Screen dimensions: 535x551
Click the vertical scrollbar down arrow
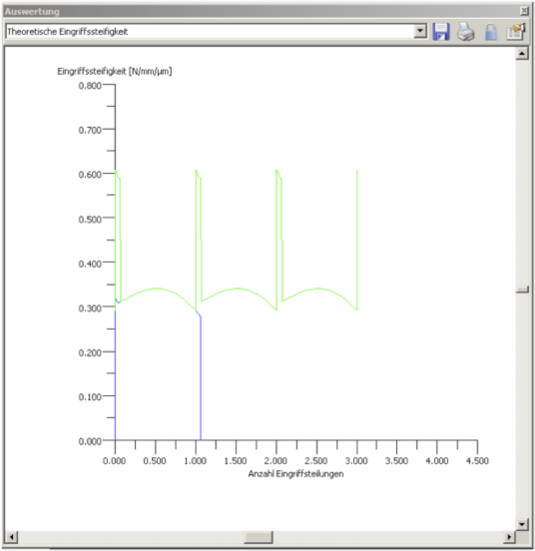(x=522, y=524)
